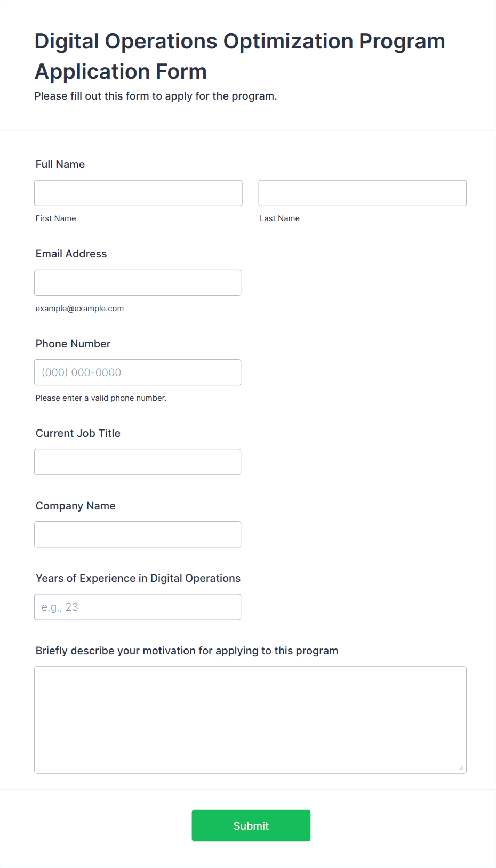Click inside the motivation description textarea
The width and height of the screenshot is (496, 868).
[x=251, y=719]
